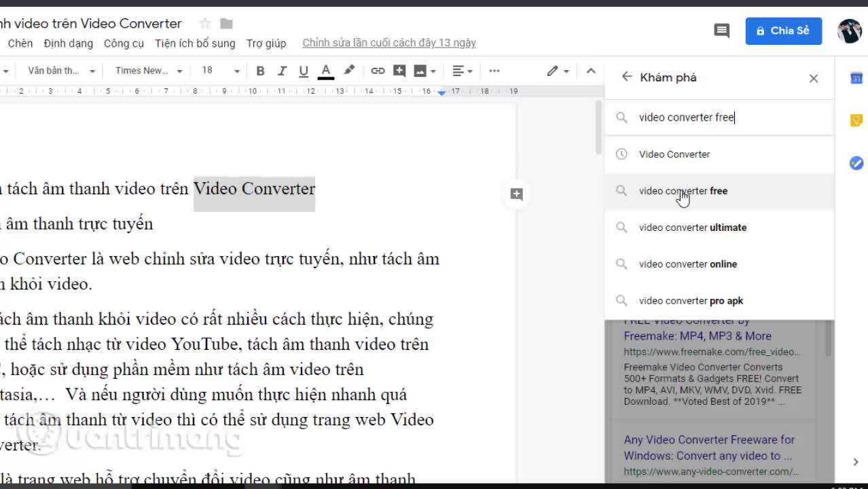Move document using folder icon
The width and height of the screenshot is (868, 489).
pos(227,24)
